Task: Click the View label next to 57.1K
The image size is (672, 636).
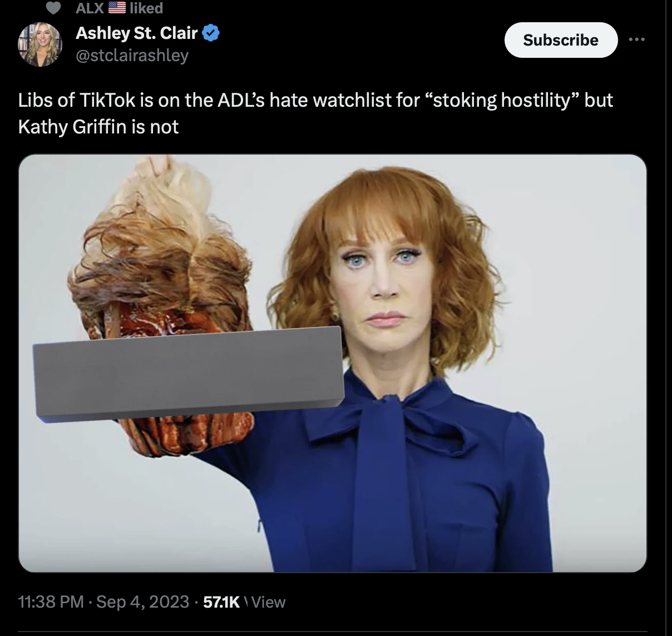Action: point(268,602)
